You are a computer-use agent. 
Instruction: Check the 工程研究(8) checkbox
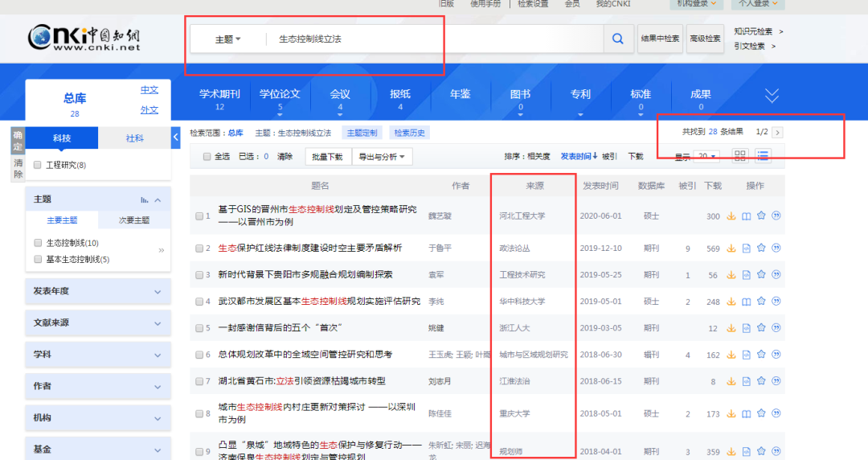coord(38,165)
